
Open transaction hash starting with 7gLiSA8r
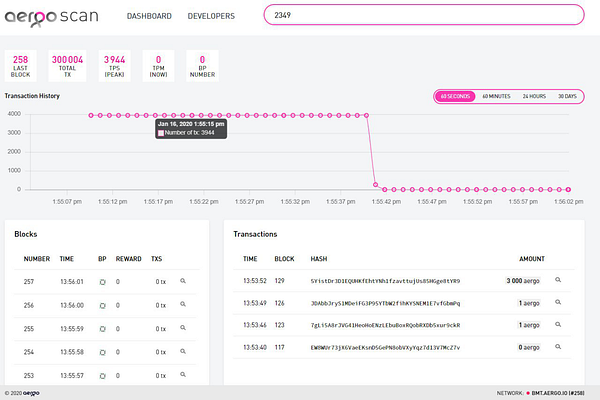385,325
